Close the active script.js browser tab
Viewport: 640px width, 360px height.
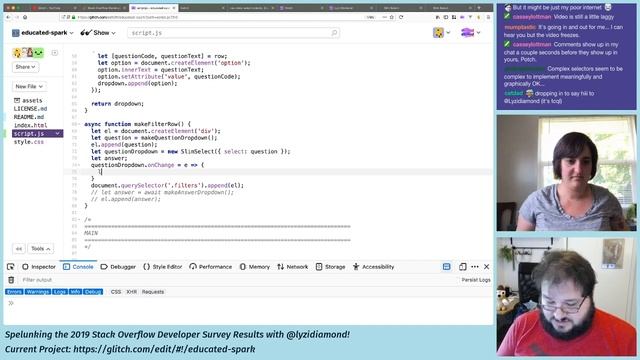174,8
